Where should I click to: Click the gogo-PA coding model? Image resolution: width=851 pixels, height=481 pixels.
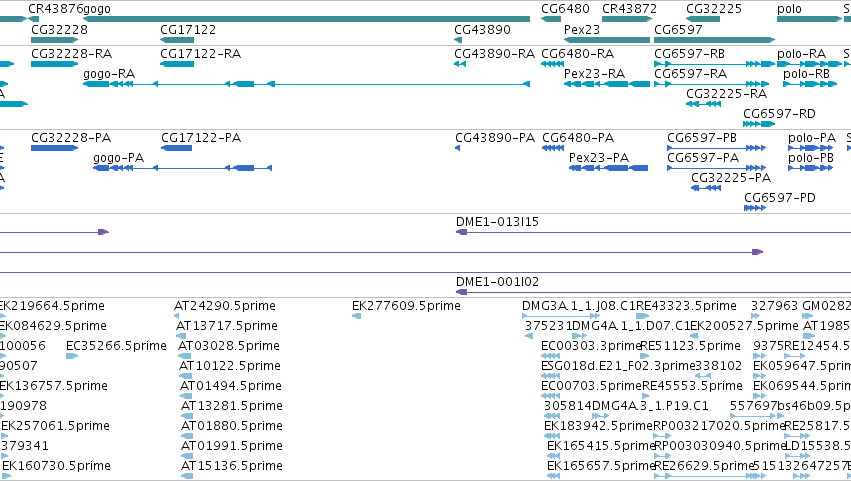[x=182, y=168]
